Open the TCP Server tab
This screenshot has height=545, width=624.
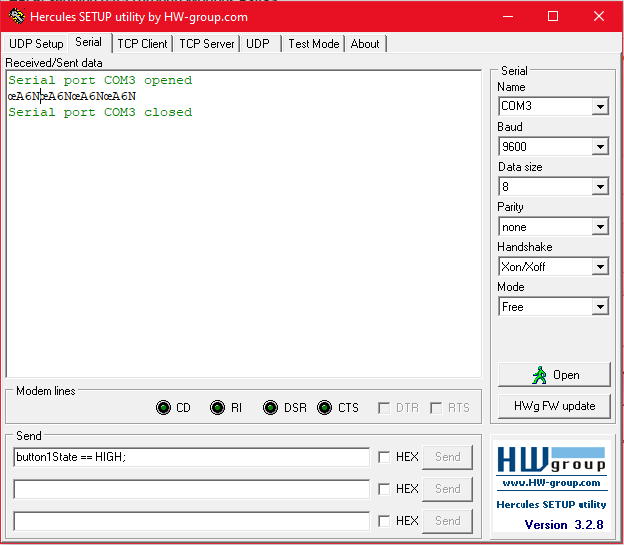point(207,43)
